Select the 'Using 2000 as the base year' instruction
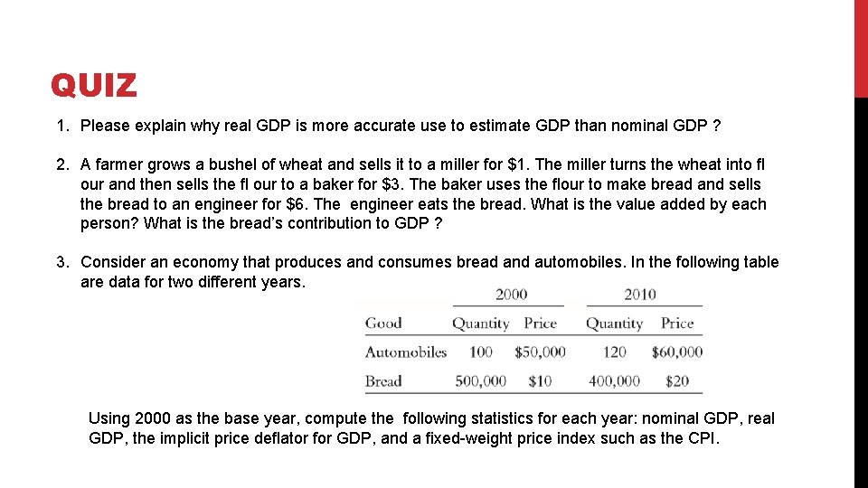This screenshot has height=488, width=868. 431,428
